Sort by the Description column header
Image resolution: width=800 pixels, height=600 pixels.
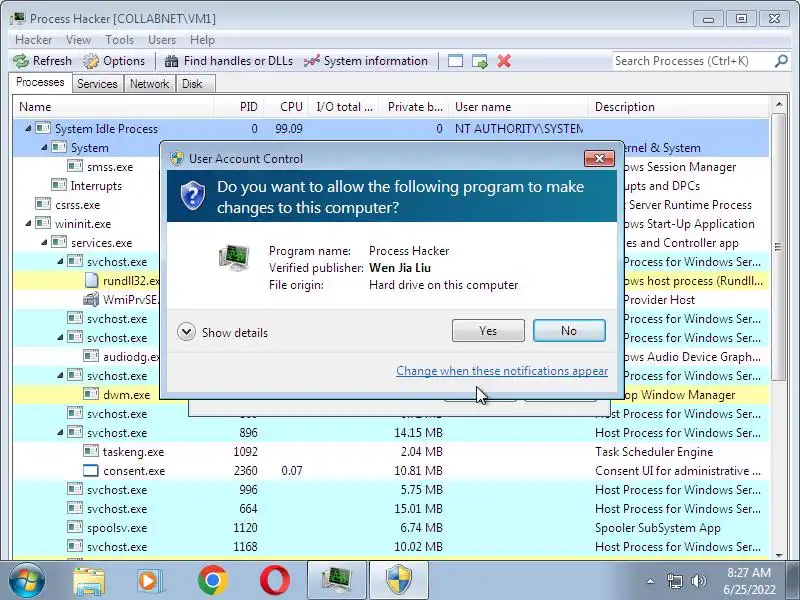[x=679, y=107]
